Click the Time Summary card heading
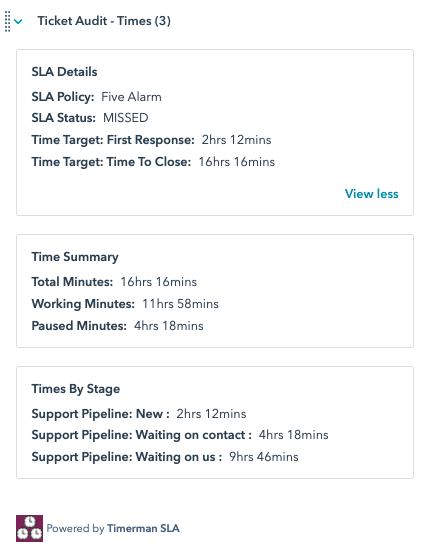 [75, 257]
